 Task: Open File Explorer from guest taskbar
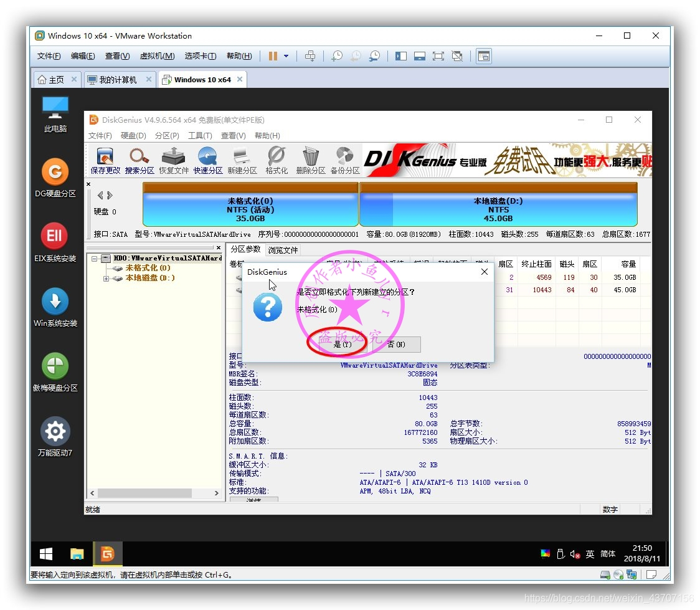77,554
